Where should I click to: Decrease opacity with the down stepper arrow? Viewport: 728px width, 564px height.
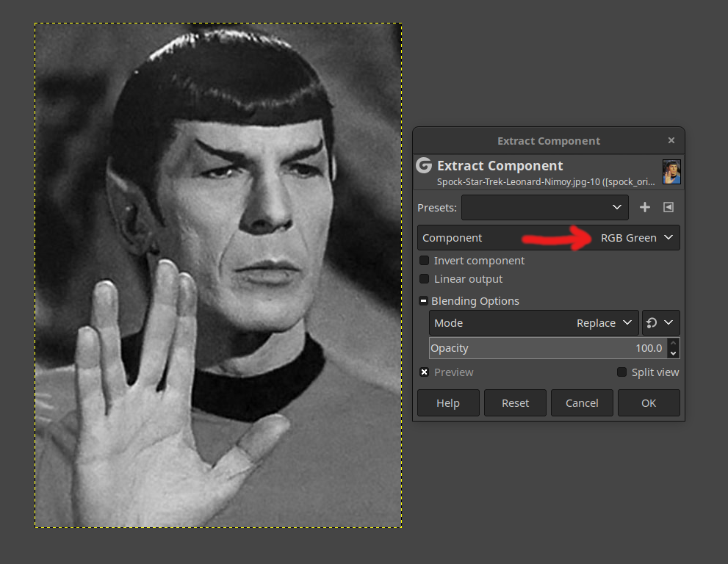673,353
